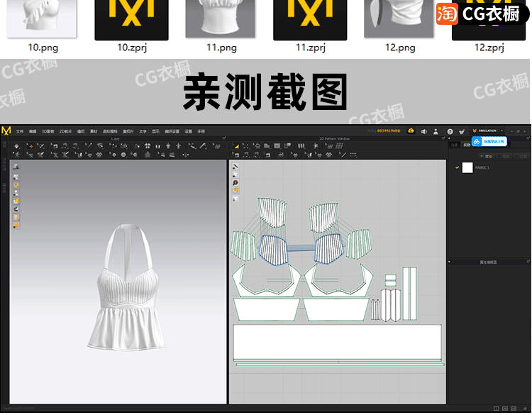Click the top pen icon in 2D window sidebar
The width and height of the screenshot is (532, 415).
click(235, 167)
